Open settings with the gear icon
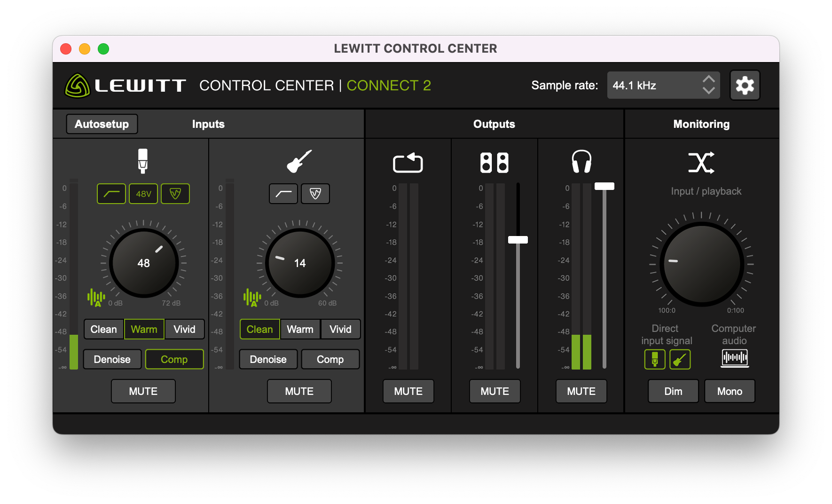 [745, 85]
